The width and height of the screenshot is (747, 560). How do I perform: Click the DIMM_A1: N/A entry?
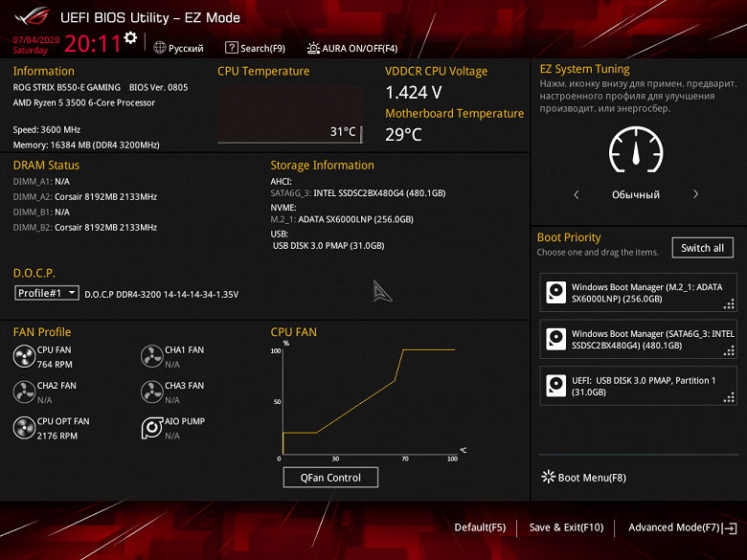click(41, 182)
